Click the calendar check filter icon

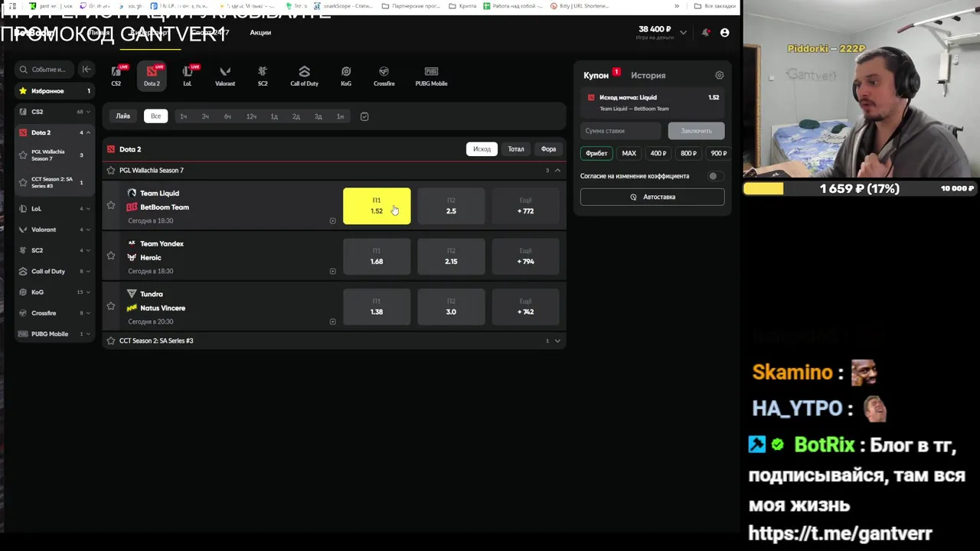coord(364,116)
